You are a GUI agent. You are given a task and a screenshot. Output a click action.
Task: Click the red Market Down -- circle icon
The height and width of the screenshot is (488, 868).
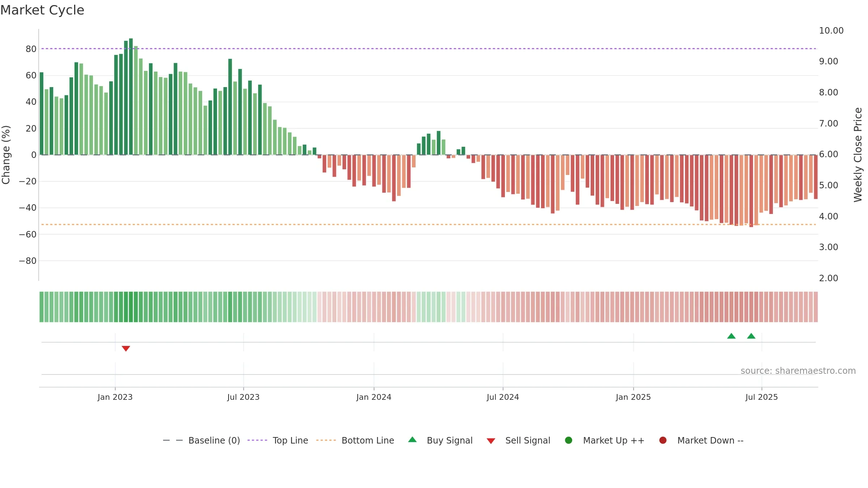pos(663,440)
